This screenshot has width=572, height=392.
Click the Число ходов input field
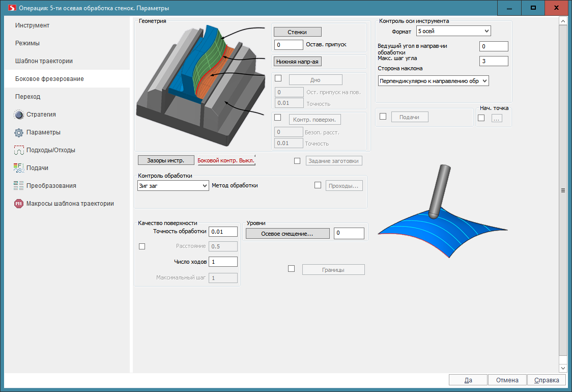pos(223,262)
